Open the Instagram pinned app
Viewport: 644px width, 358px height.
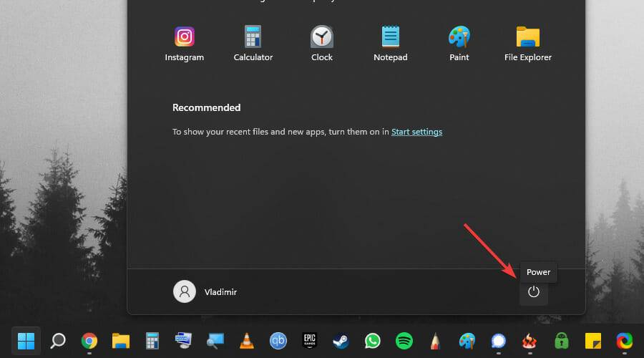[x=185, y=44]
